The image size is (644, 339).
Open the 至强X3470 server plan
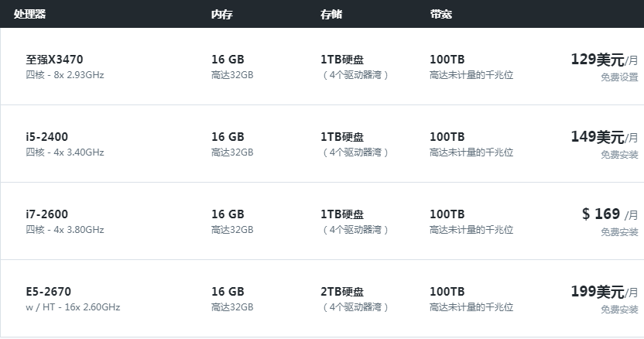(x=54, y=60)
